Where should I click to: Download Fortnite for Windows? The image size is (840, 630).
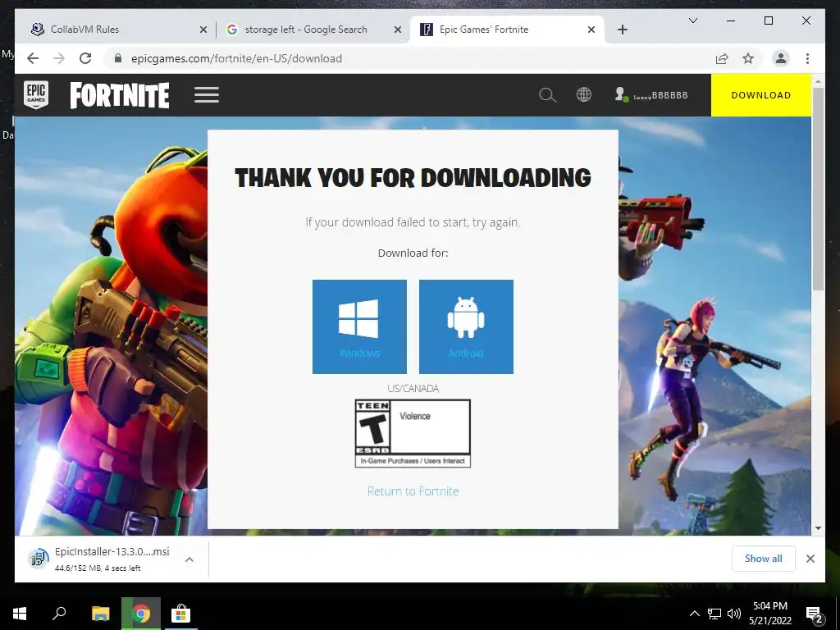pos(359,326)
